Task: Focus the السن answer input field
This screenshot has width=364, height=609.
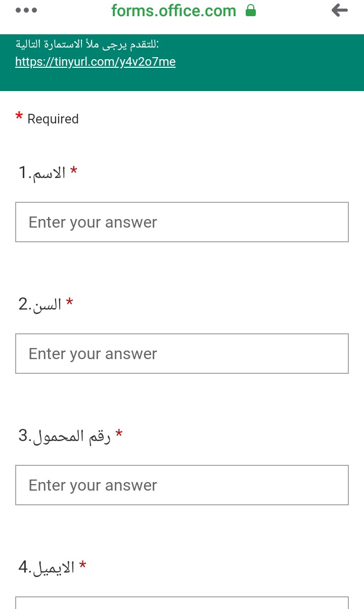Action: 182,354
